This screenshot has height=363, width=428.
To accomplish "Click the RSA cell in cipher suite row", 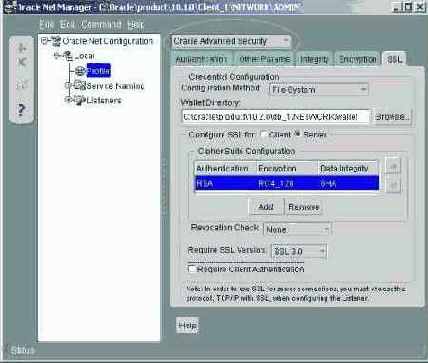I will tap(225, 183).
